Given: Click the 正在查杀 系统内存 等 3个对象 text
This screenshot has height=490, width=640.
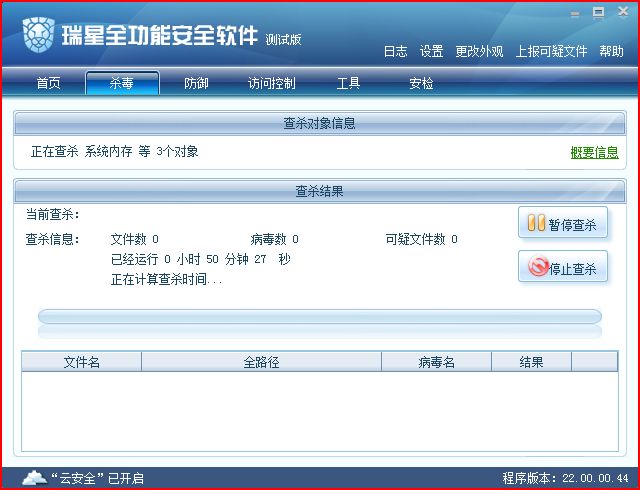Looking at the screenshot, I should (115, 151).
